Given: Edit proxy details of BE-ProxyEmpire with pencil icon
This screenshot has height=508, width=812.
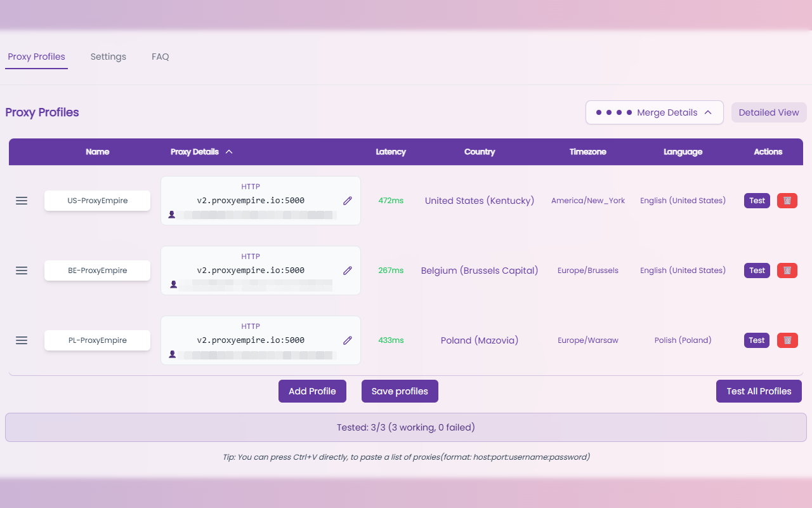Looking at the screenshot, I should pos(348,271).
